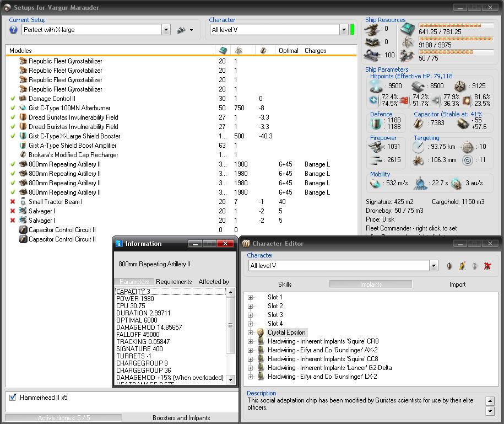This screenshot has width=504, height=424.
Task: Toggle green checkmark on Gist C-Type 100MN Afterburner
Action: [13, 108]
